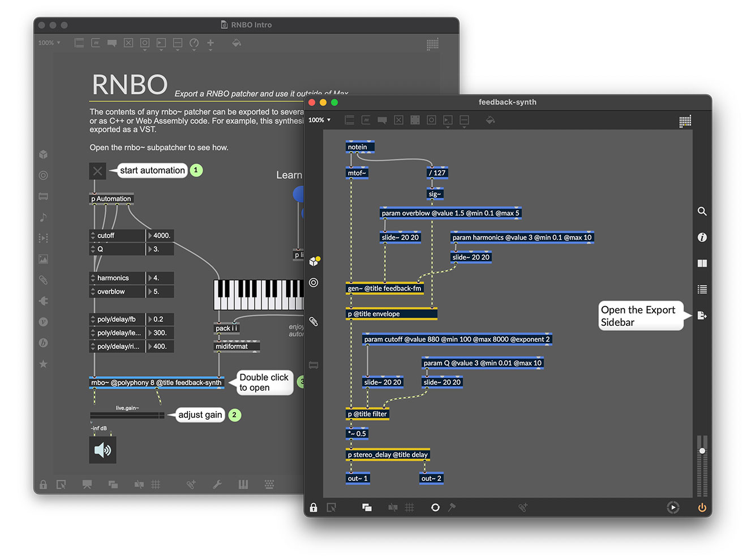Click the packages cube icon in RNBO Intro sidebar
This screenshot has width=747, height=560.
tap(43, 154)
